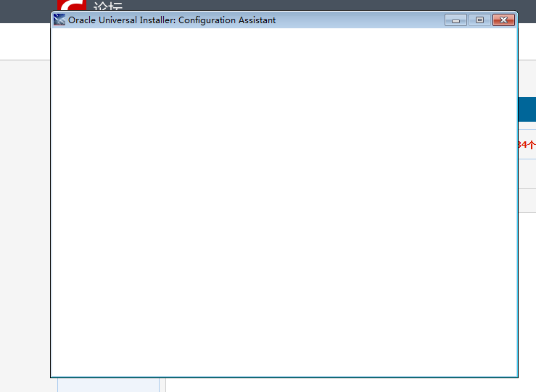Maximize the Configuration Assistant window
The height and width of the screenshot is (392, 536).
tap(479, 20)
